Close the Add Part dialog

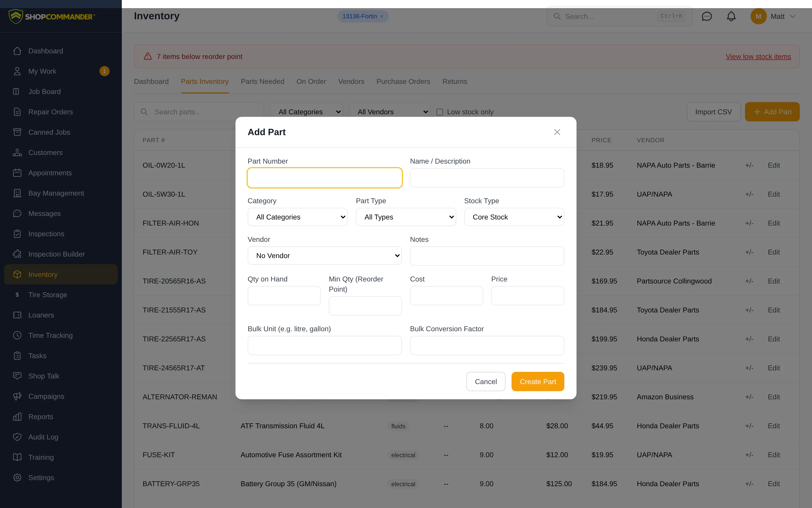pyautogui.click(x=557, y=132)
